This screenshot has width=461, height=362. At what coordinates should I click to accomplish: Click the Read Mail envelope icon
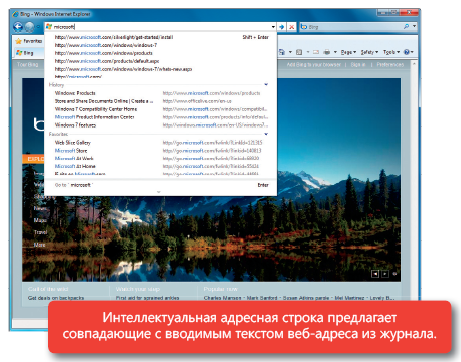316,52
